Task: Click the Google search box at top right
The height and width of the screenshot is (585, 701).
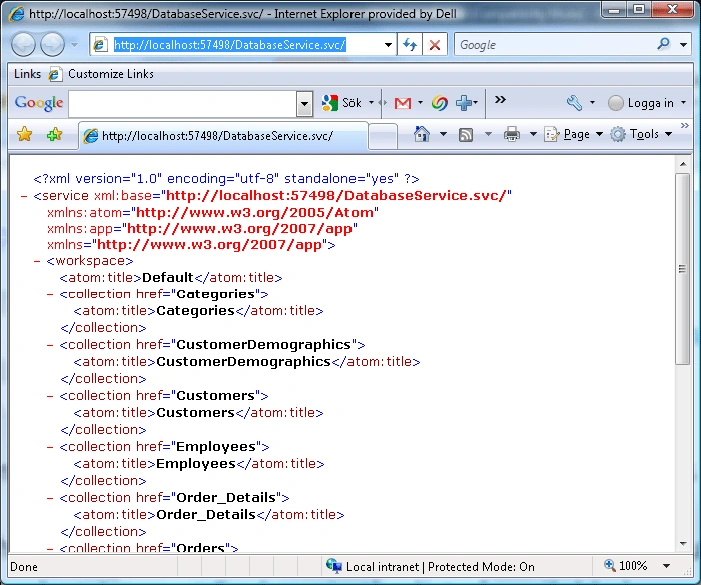Action: (x=554, y=45)
